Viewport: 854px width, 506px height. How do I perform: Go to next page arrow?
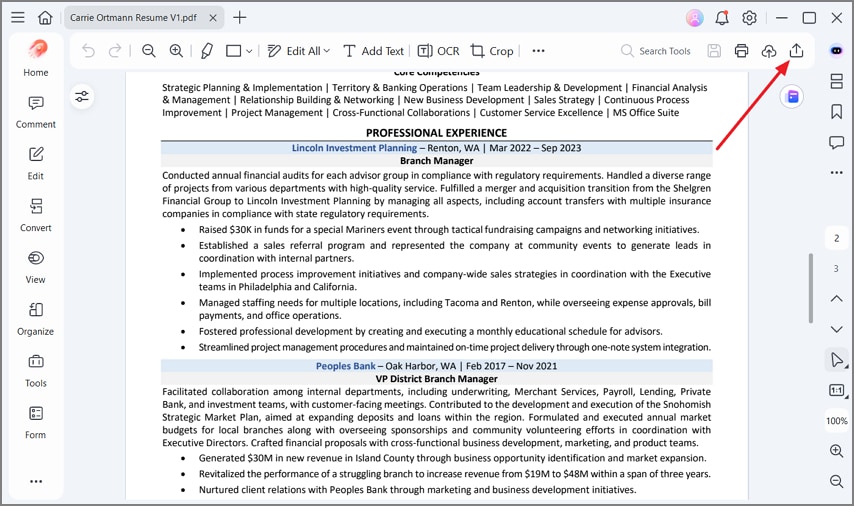pyautogui.click(x=837, y=329)
